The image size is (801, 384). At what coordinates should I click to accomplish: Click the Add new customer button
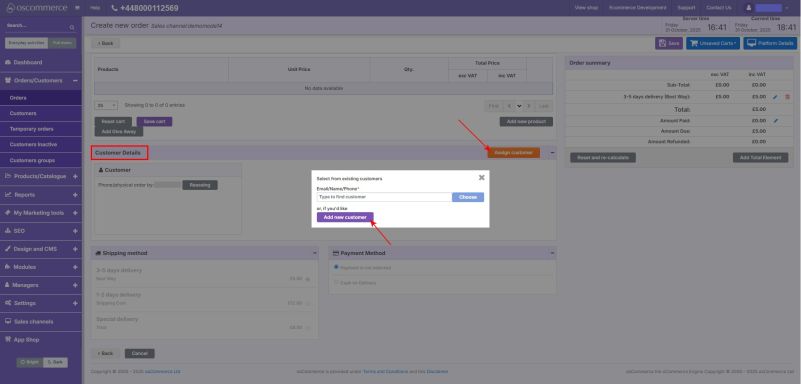pyautogui.click(x=345, y=217)
